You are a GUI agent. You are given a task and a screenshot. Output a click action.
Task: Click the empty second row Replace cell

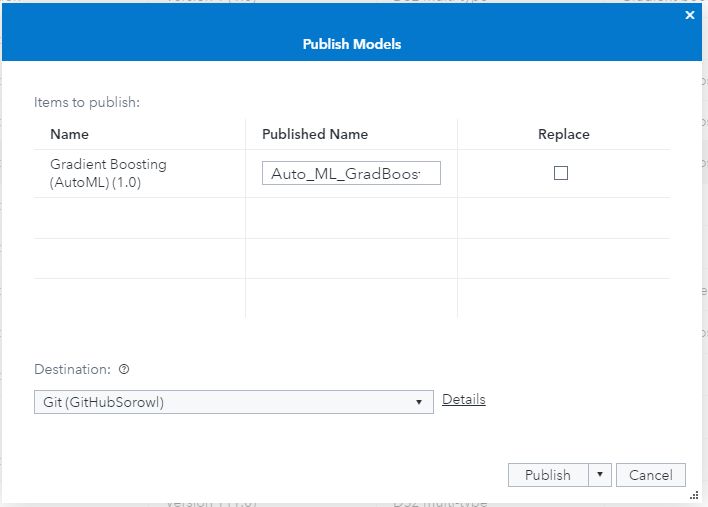pos(564,218)
